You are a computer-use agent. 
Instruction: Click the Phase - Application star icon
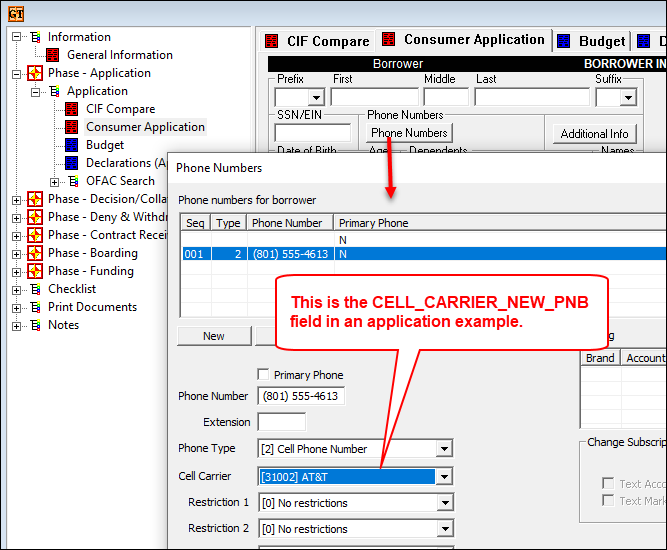tap(35, 73)
